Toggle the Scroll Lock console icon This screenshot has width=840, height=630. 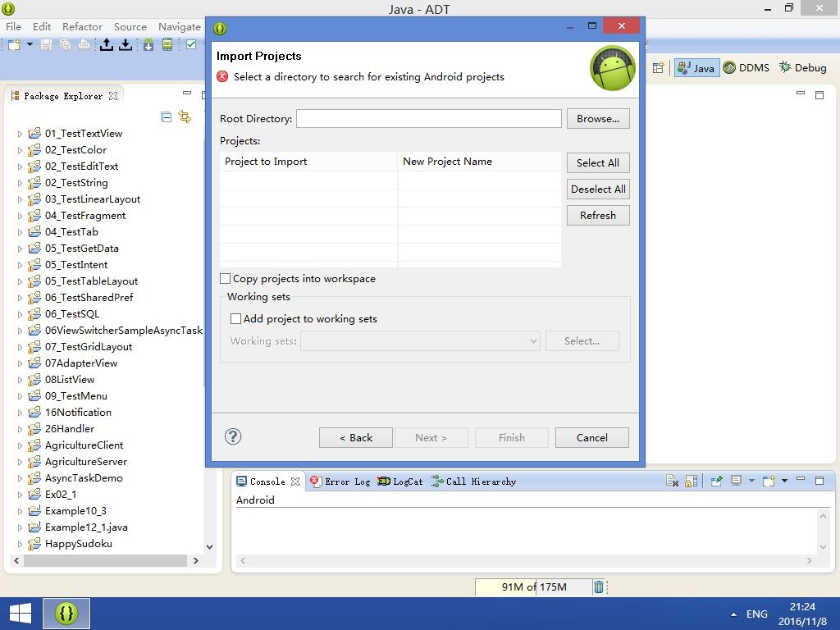(x=691, y=481)
